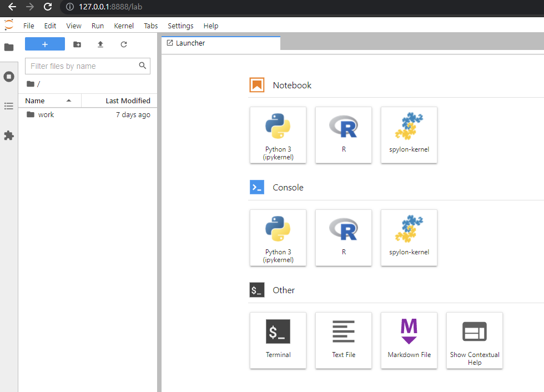
Task: Select the work folder
Action: (88, 114)
